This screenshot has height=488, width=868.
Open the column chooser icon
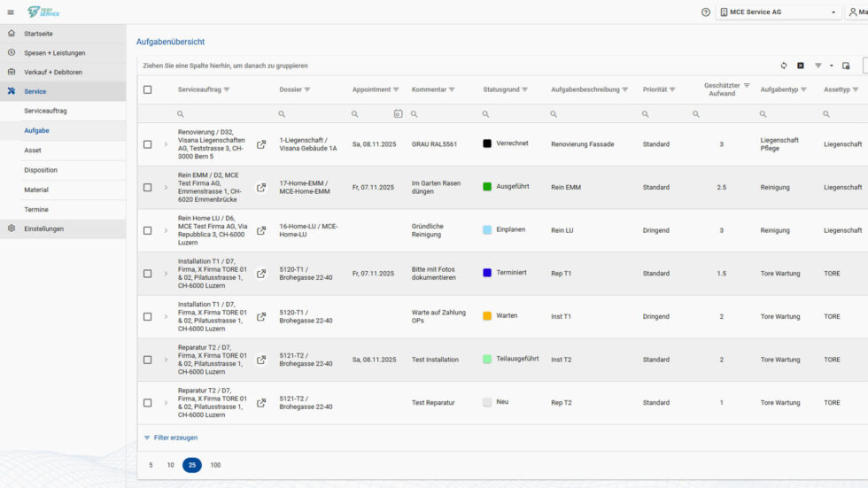click(x=846, y=66)
